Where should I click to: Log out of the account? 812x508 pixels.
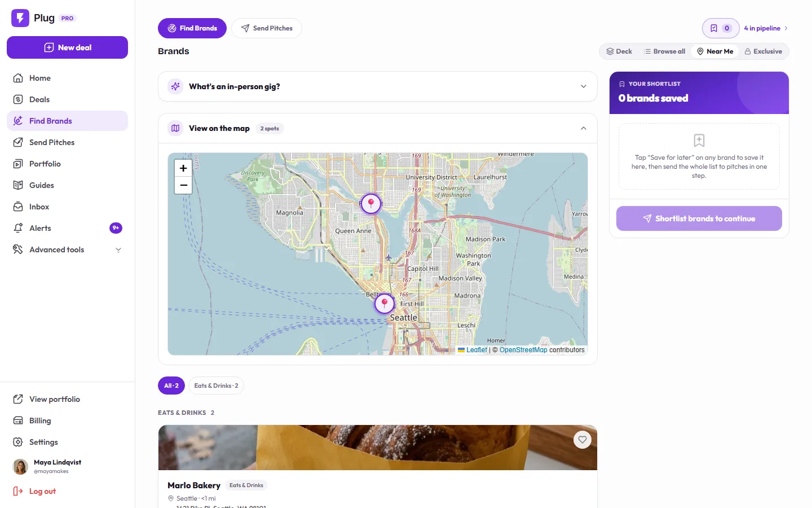tap(67, 491)
